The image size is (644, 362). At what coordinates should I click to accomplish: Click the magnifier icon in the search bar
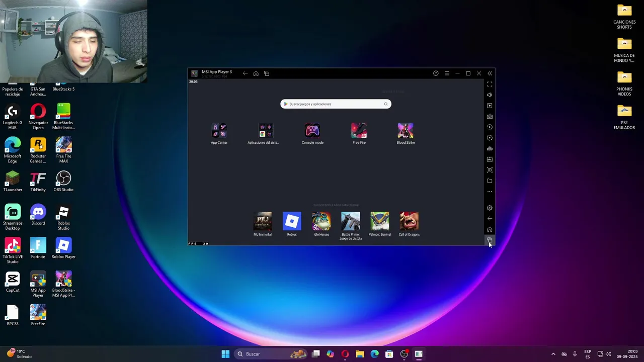point(386,104)
